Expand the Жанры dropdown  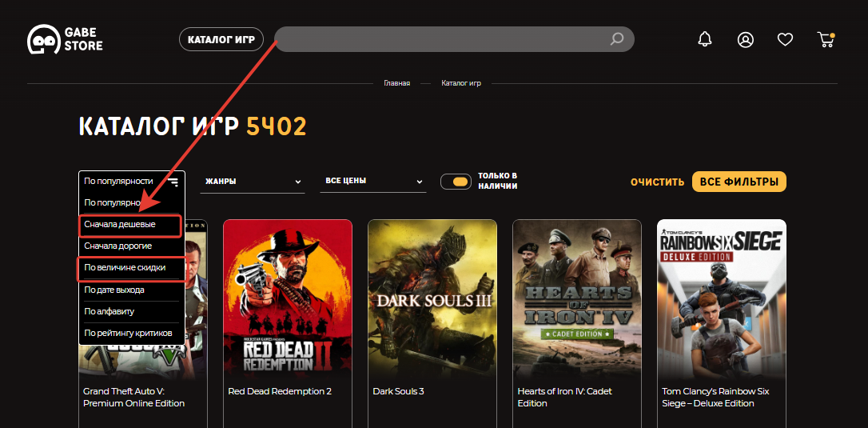point(253,182)
